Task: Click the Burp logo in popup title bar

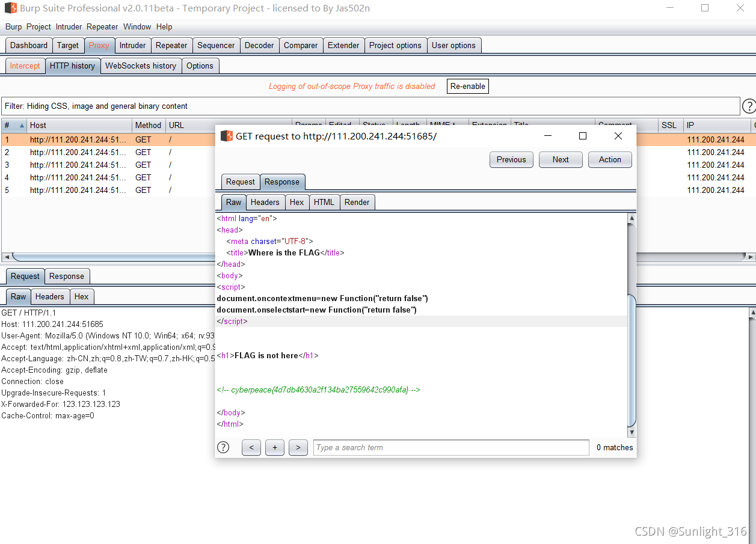Action: 227,136
